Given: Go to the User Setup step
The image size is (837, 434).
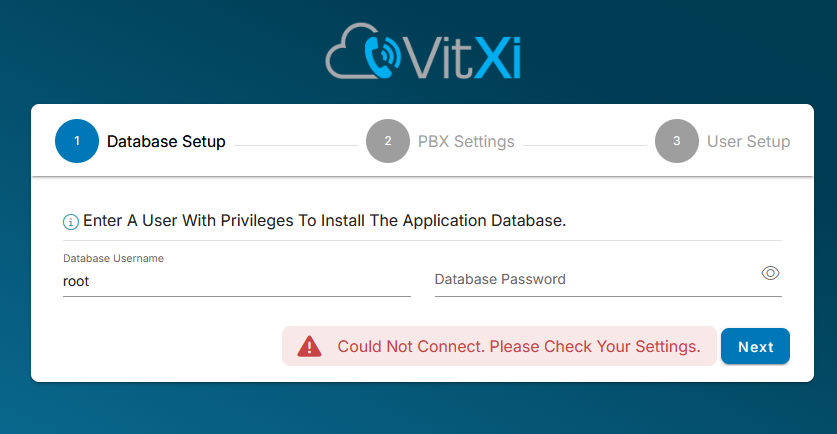Looking at the screenshot, I should 748,141.
